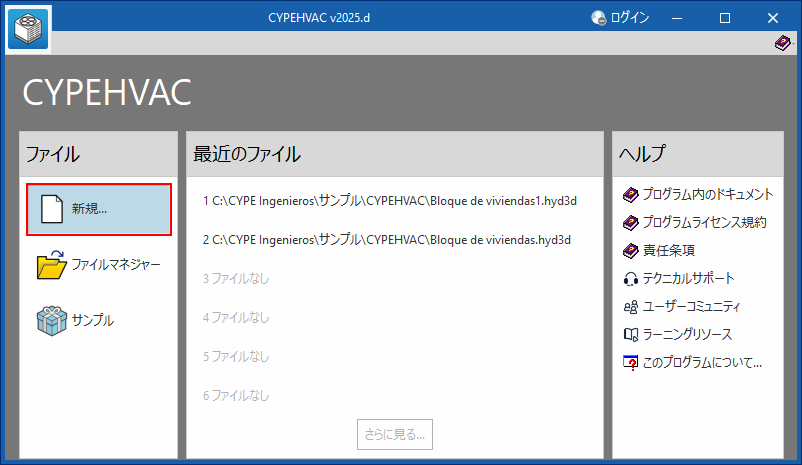
Task: Open recent file Bloque de viviendas.hyd3d
Action: [387, 240]
